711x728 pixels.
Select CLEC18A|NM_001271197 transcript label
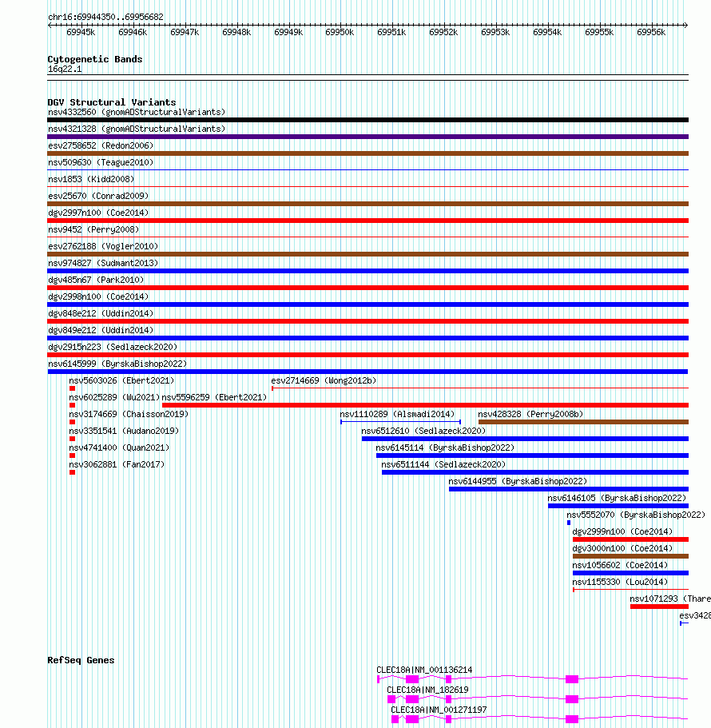point(439,710)
